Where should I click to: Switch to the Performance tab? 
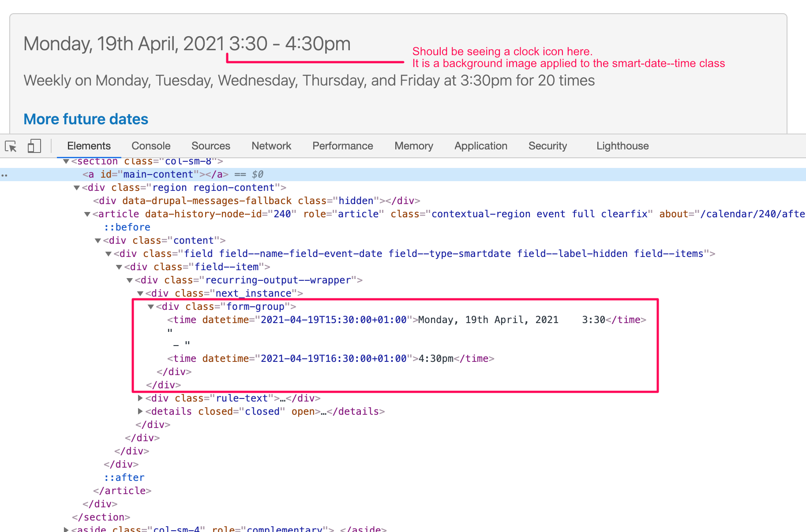[x=342, y=146]
